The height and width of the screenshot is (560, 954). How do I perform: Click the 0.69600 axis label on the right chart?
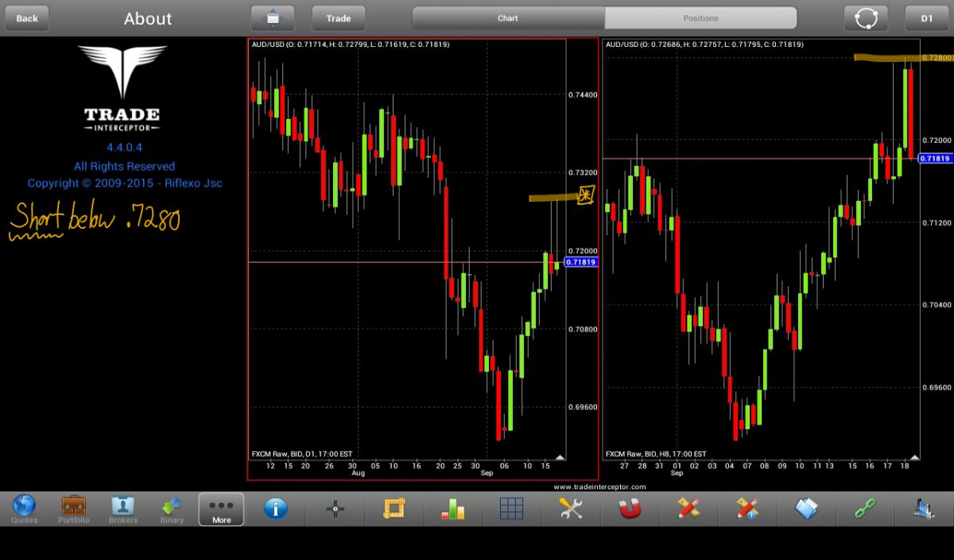(937, 388)
